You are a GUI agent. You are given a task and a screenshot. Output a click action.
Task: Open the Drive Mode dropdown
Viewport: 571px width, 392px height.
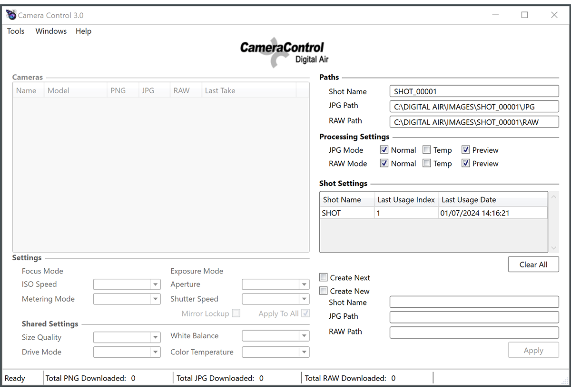(x=127, y=352)
